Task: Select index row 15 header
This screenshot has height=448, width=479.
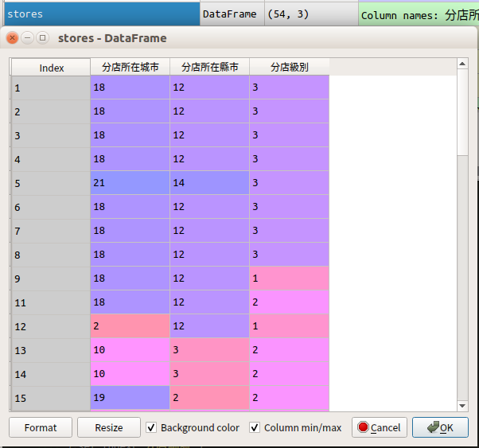Action: 50,398
